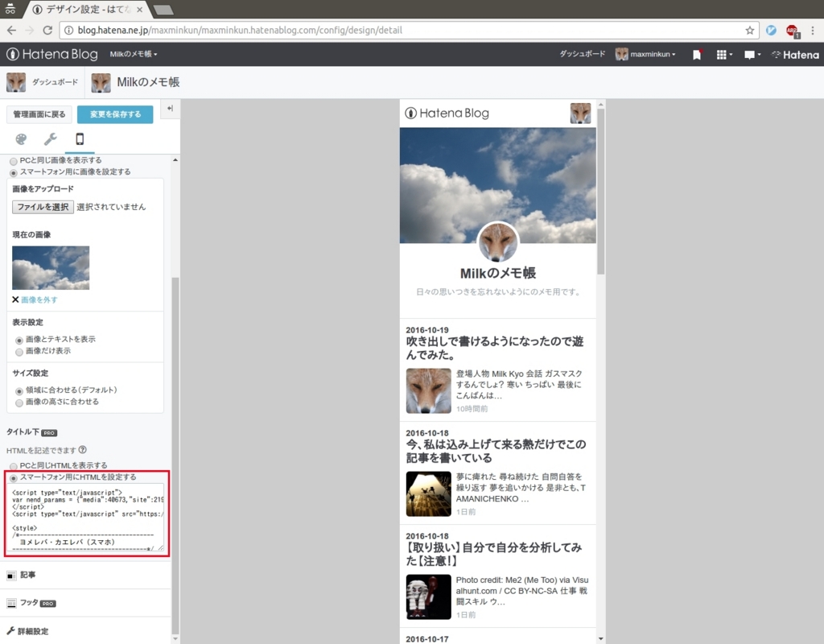Open the notifications speech bubble menu
Screen dimensions: 824x644
752,55
